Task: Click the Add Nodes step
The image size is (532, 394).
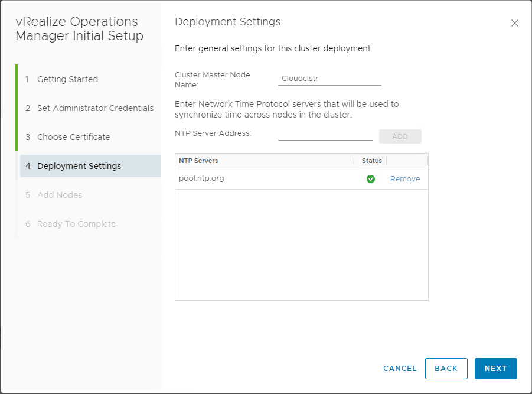Action: click(60, 195)
